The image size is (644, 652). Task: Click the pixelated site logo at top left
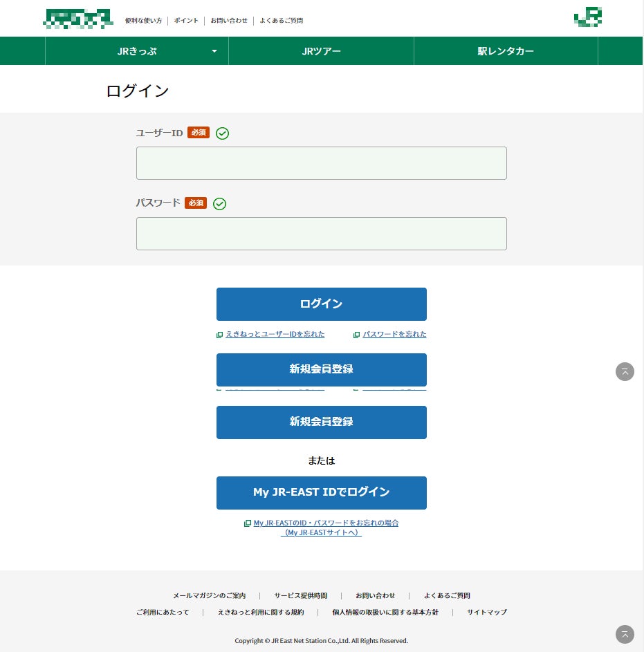click(x=77, y=19)
